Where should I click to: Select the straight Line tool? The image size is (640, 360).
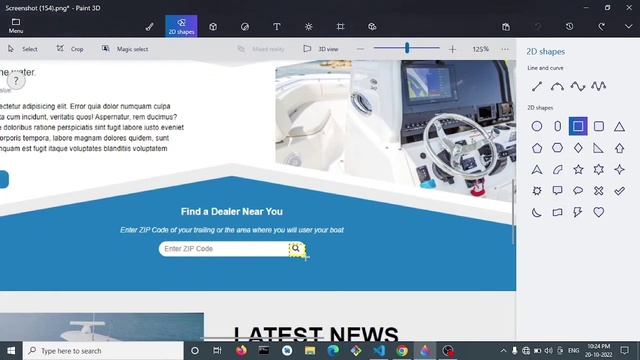(x=537, y=86)
